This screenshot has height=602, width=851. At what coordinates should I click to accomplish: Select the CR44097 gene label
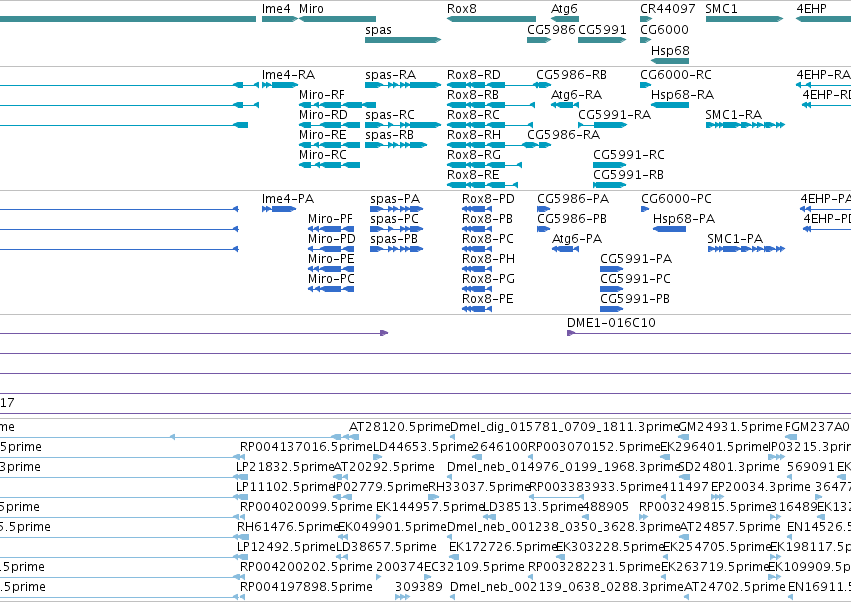coord(668,9)
